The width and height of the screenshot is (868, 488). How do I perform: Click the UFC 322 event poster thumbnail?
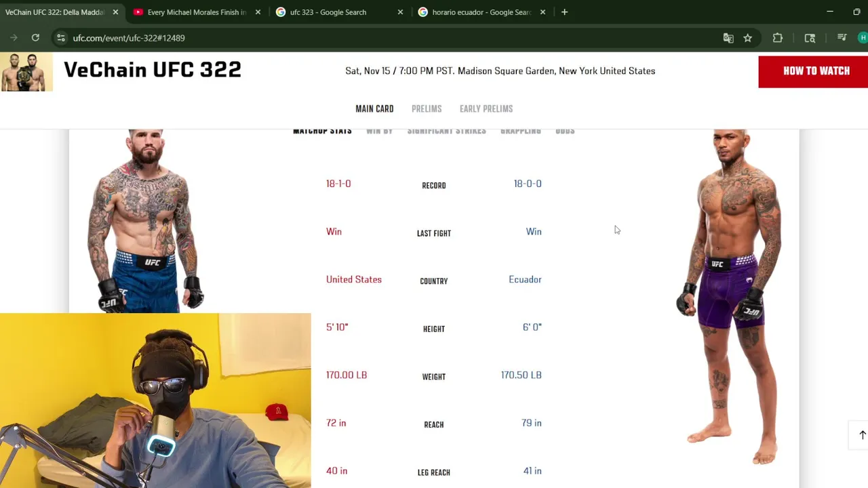[x=26, y=72]
